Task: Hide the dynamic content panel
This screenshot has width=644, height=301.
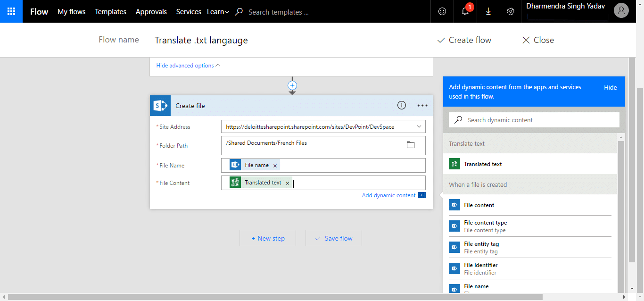Action: click(611, 87)
